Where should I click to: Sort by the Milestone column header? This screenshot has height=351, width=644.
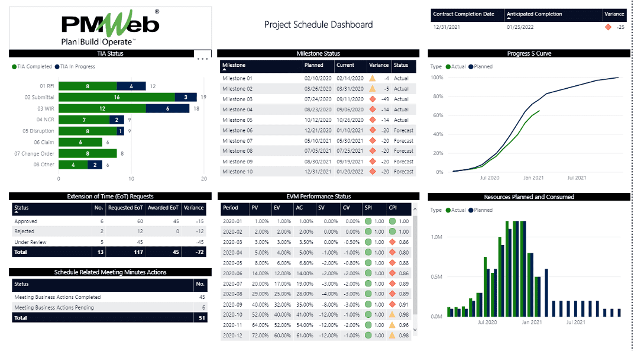(x=234, y=65)
